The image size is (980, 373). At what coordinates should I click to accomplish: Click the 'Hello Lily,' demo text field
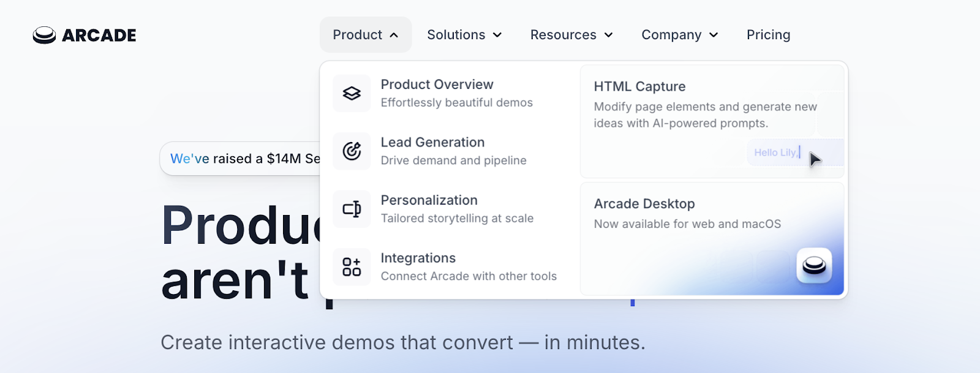795,152
